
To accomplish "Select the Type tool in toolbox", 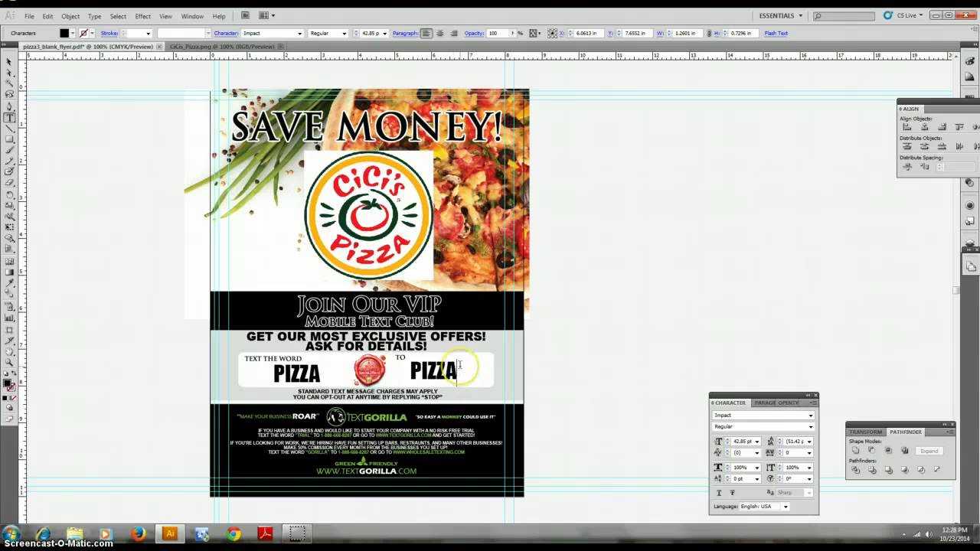I will pyautogui.click(x=8, y=117).
